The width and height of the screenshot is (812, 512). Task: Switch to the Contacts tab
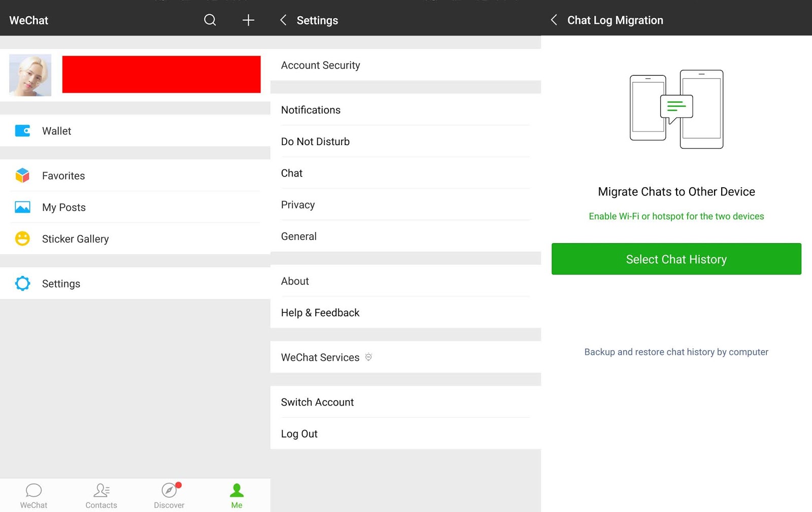(101, 496)
